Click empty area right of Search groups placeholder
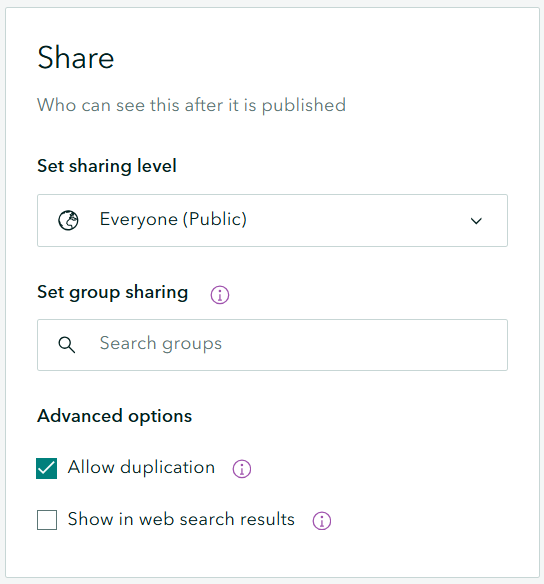544x584 pixels. coord(365,345)
